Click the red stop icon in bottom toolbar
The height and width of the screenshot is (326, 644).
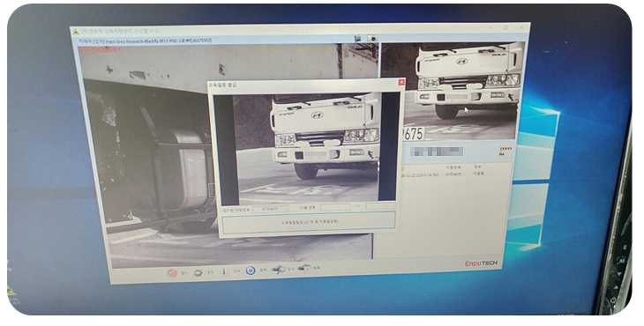click(173, 272)
